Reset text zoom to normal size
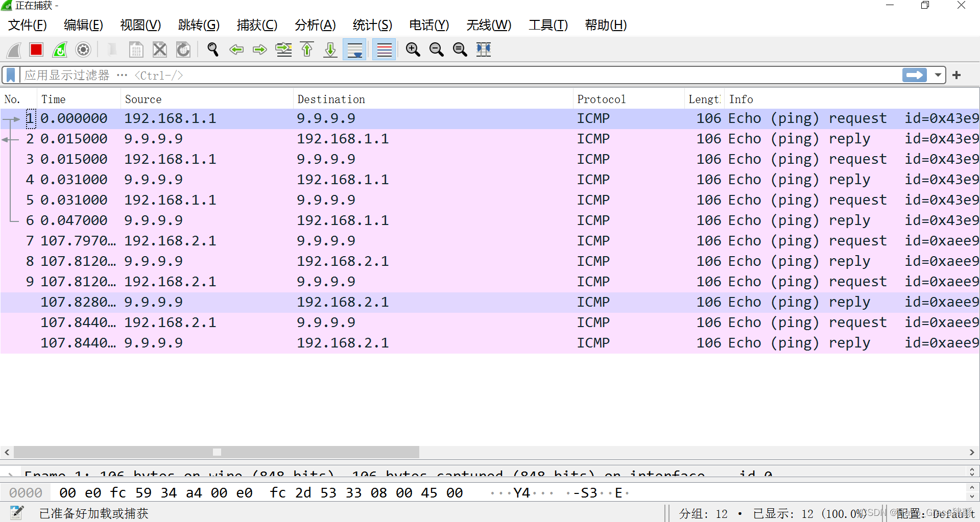This screenshot has height=522, width=980. [x=460, y=49]
